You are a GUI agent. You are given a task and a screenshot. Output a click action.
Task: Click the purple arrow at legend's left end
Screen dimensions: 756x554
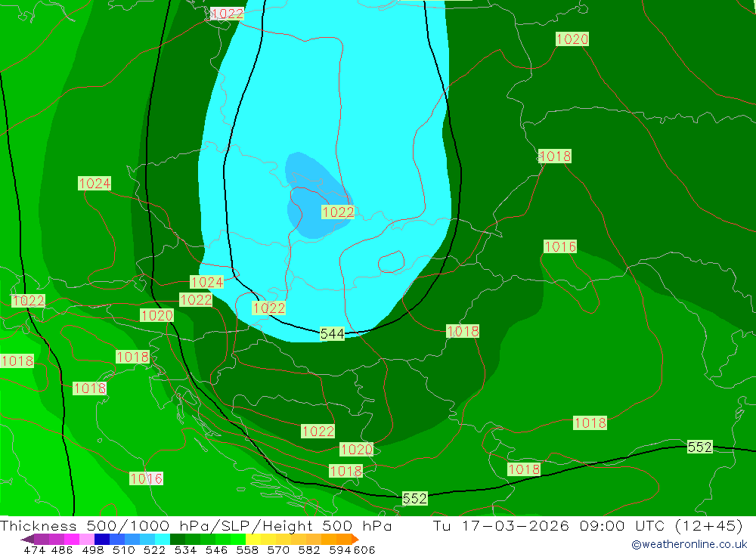[x=26, y=539]
